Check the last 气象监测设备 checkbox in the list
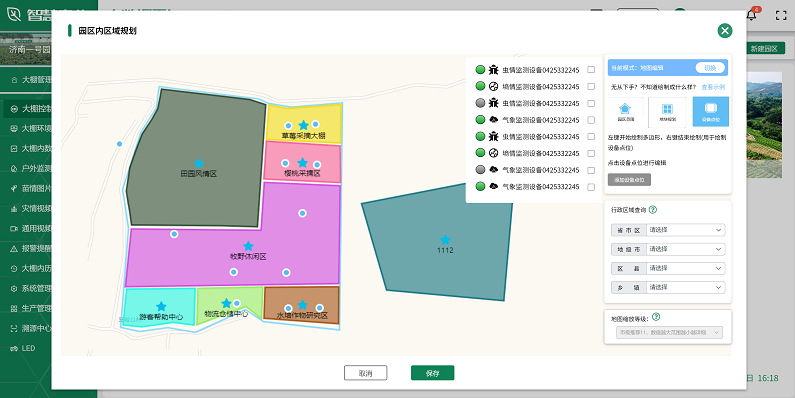 coord(591,187)
